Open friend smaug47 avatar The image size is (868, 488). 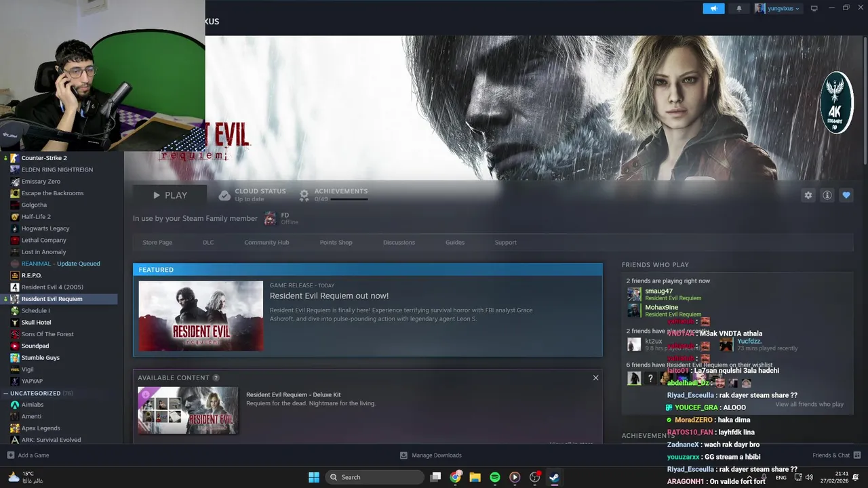coord(634,294)
